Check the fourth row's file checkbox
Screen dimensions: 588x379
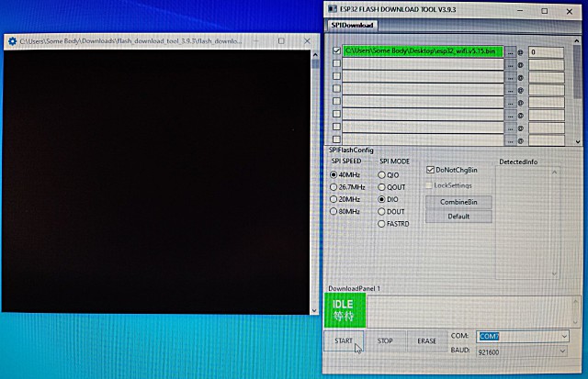[336, 89]
